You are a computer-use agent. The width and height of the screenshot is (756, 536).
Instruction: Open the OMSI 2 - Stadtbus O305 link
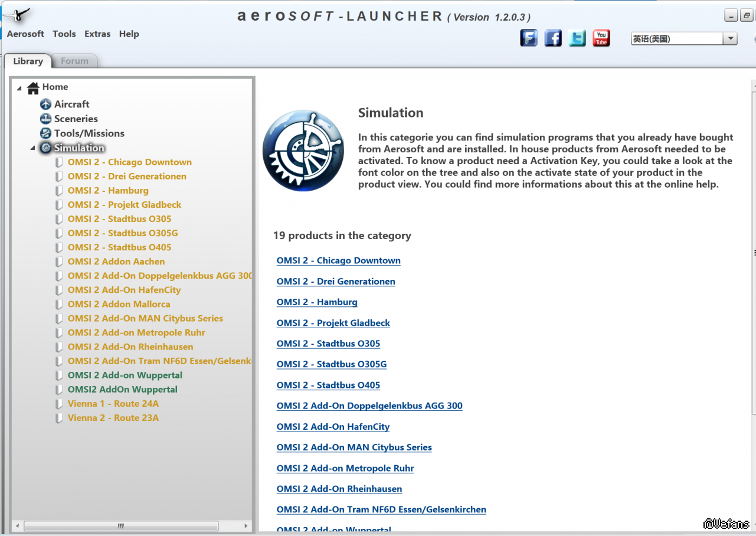[x=329, y=344]
